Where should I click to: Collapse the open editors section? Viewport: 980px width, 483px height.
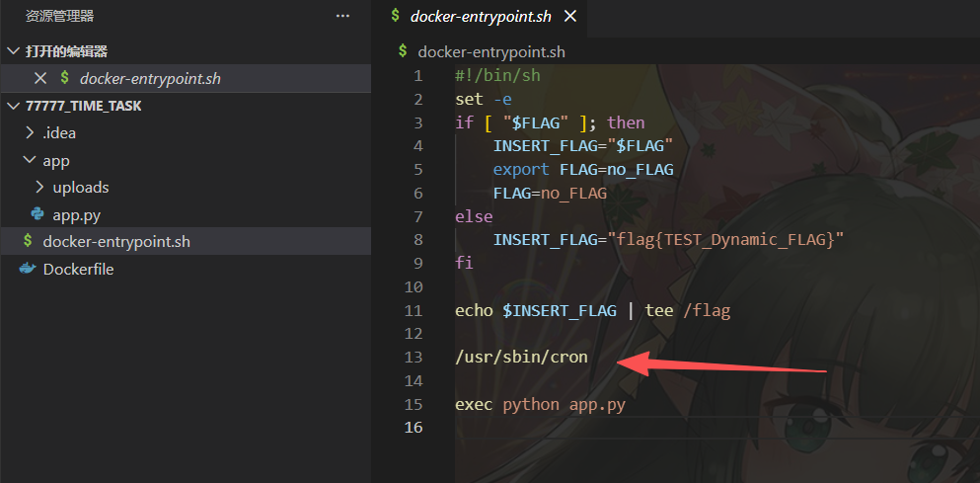pos(13,51)
